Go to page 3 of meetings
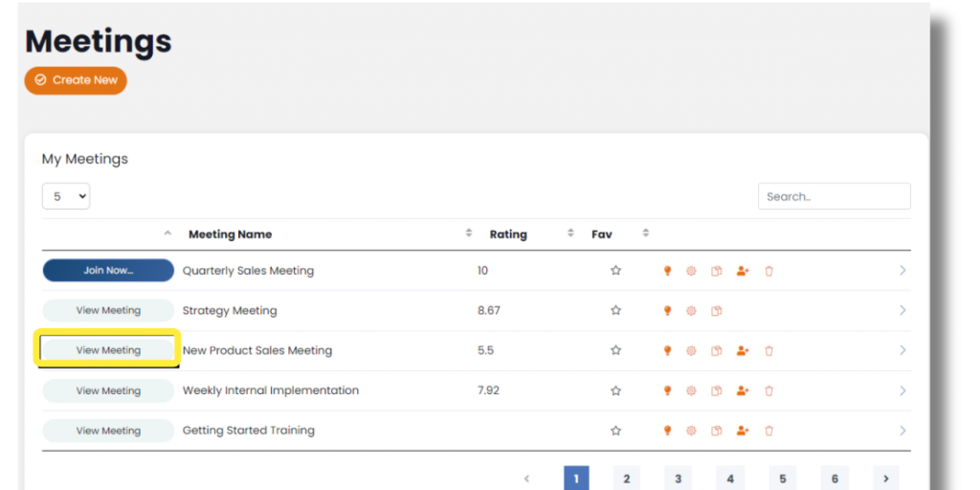The height and width of the screenshot is (490, 980). click(x=678, y=479)
